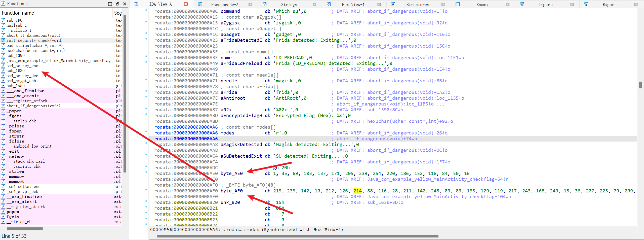The height and width of the screenshot is (240, 644).
Task: Click the Enums tab icon
Action: tap(458, 4)
